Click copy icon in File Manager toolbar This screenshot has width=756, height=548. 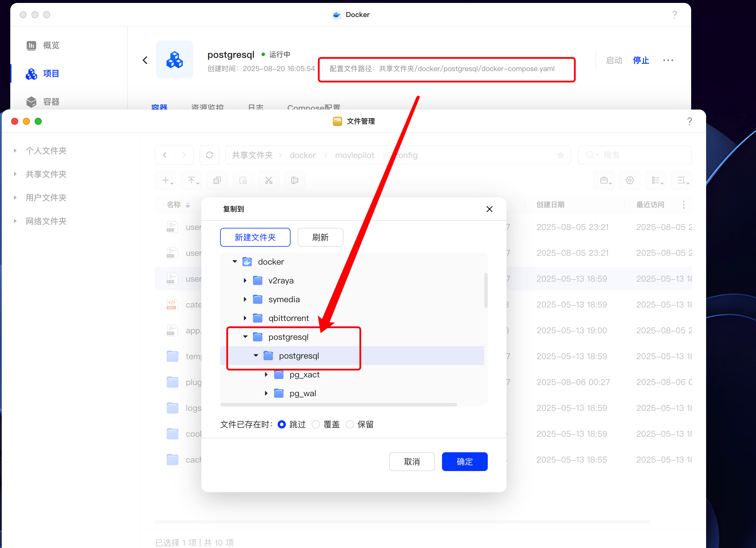point(217,180)
